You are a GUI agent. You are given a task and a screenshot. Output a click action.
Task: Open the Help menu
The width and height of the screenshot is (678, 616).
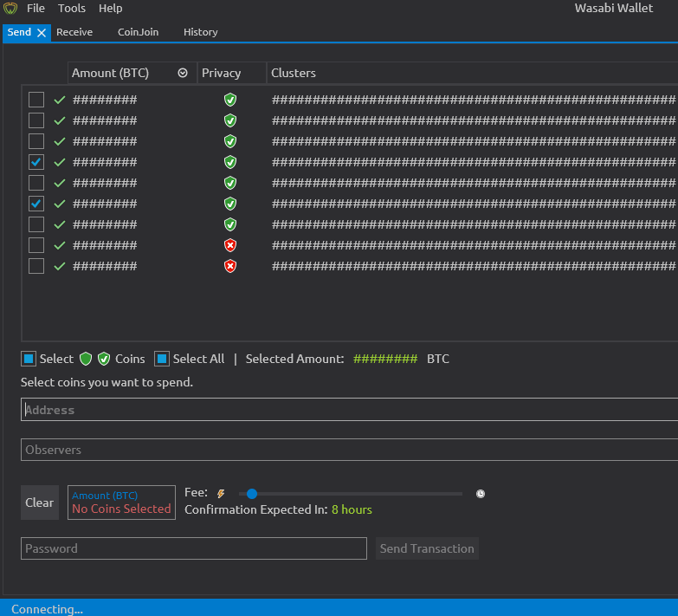pos(110,8)
